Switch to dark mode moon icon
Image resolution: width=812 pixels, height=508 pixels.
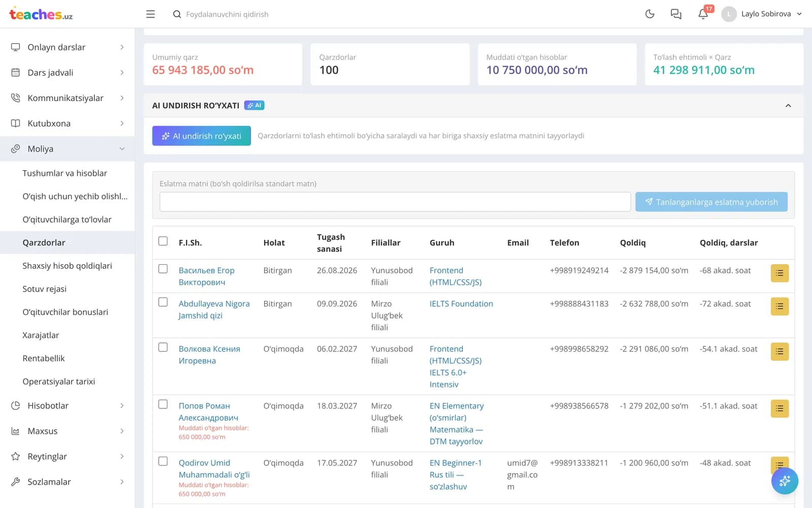tap(650, 14)
